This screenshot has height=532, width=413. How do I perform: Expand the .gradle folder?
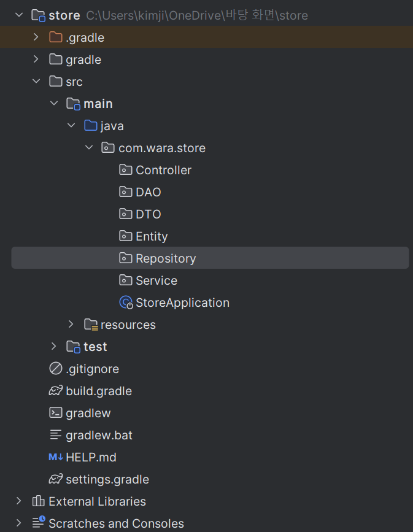(36, 37)
